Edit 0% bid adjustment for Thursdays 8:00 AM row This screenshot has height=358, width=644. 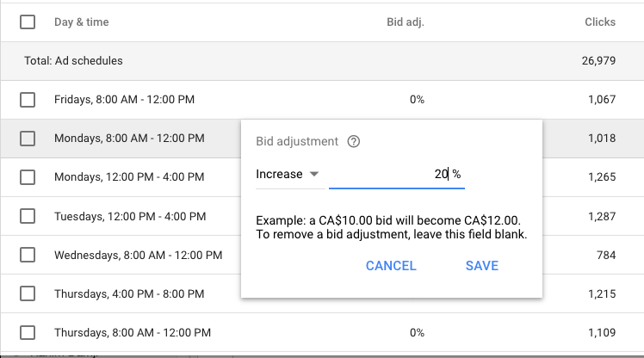pos(417,332)
